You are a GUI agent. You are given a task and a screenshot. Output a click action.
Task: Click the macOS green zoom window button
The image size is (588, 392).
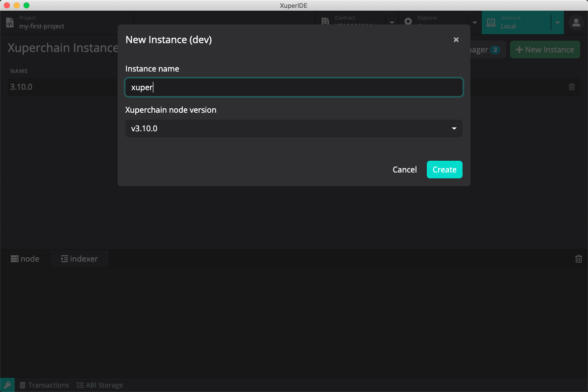tap(26, 5)
